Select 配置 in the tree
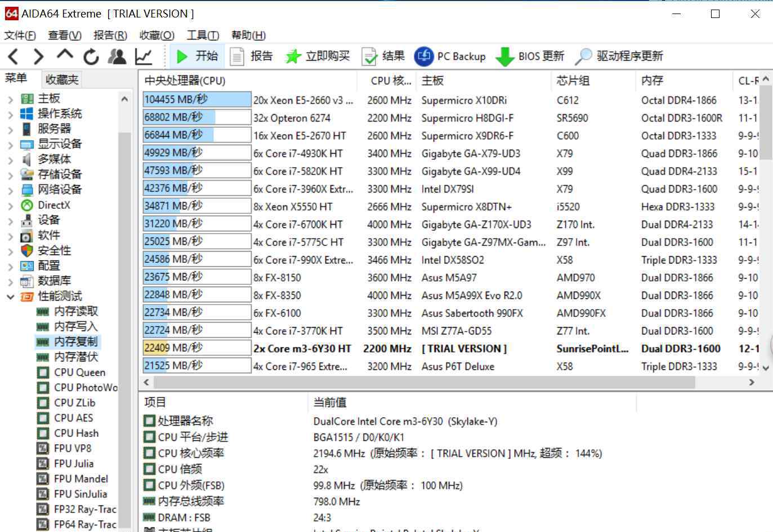Viewport: 773px width, 532px height. tap(48, 266)
